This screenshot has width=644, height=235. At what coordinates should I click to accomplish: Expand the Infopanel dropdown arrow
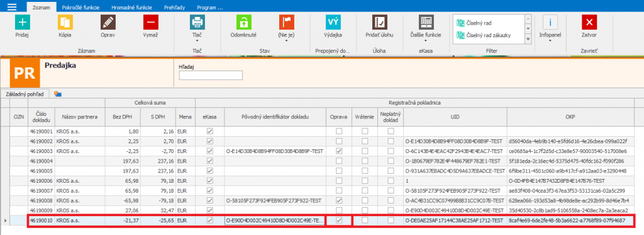click(550, 41)
